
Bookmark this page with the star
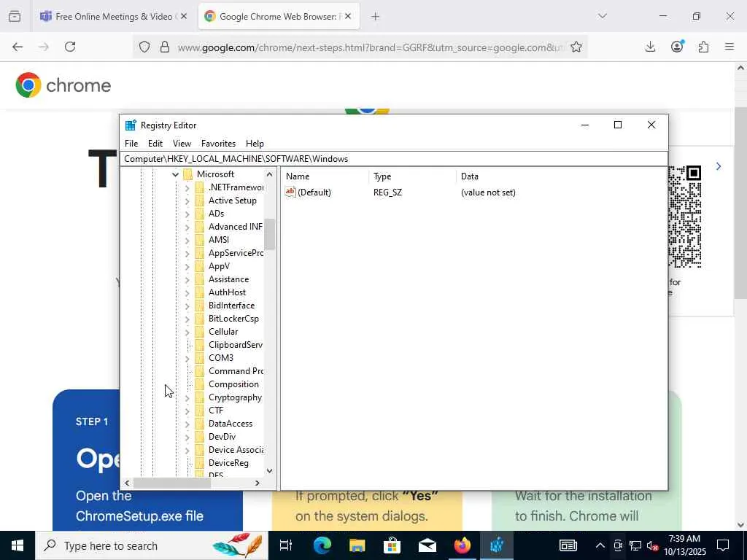576,47
